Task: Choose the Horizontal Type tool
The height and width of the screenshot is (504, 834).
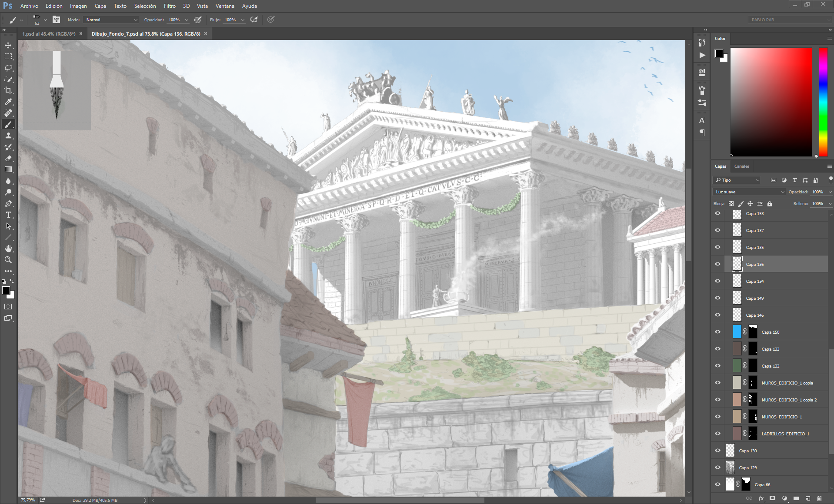Action: click(8, 215)
